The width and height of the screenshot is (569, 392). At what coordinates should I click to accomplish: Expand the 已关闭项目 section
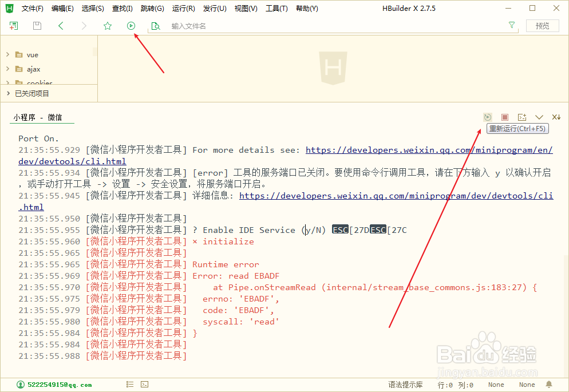tap(8, 93)
